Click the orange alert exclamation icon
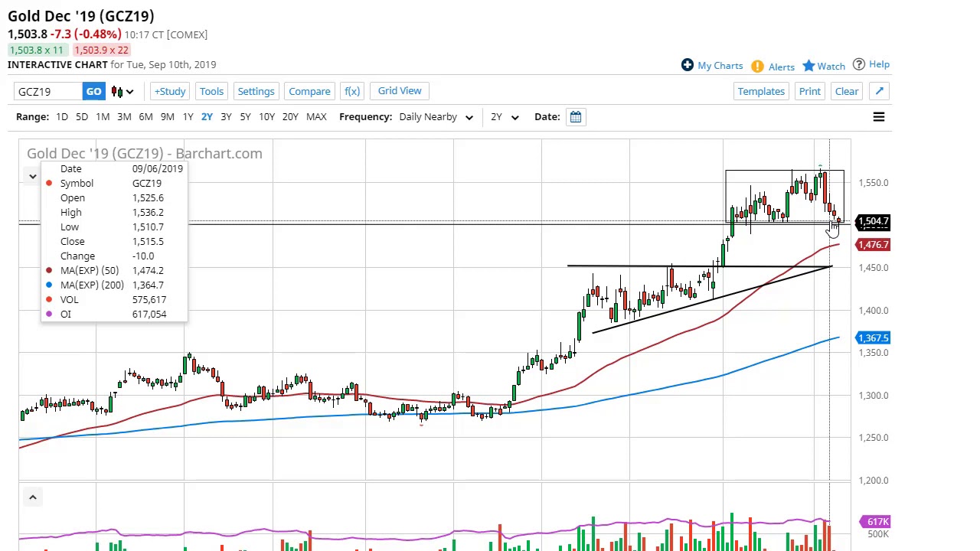Viewport: 980px width, 551px height. click(757, 67)
